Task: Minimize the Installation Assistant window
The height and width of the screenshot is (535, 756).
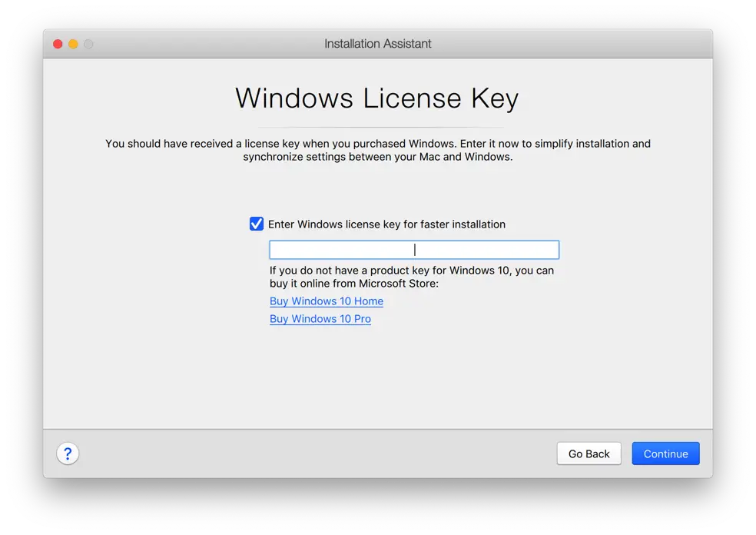Action: click(x=73, y=44)
